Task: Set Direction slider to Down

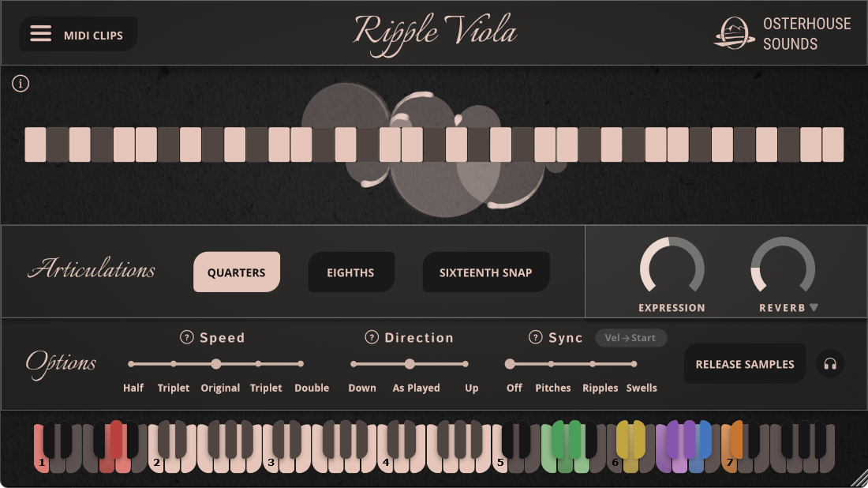Action: pyautogui.click(x=354, y=364)
